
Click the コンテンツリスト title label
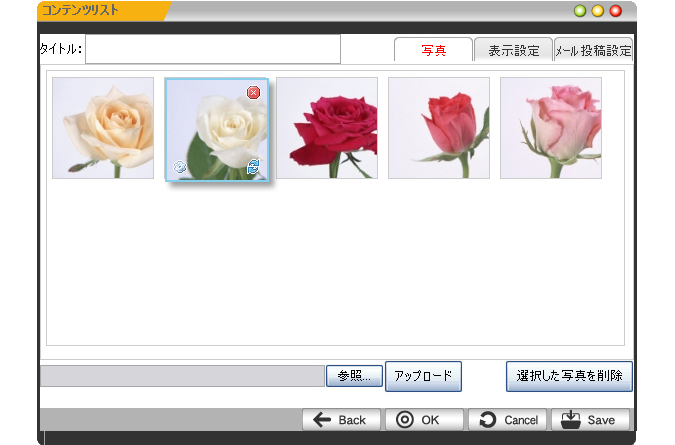80,10
